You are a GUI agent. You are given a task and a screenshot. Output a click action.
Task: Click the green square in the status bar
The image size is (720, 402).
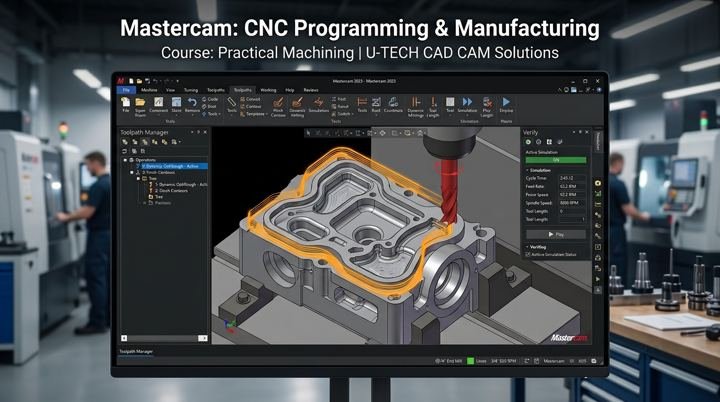point(470,361)
